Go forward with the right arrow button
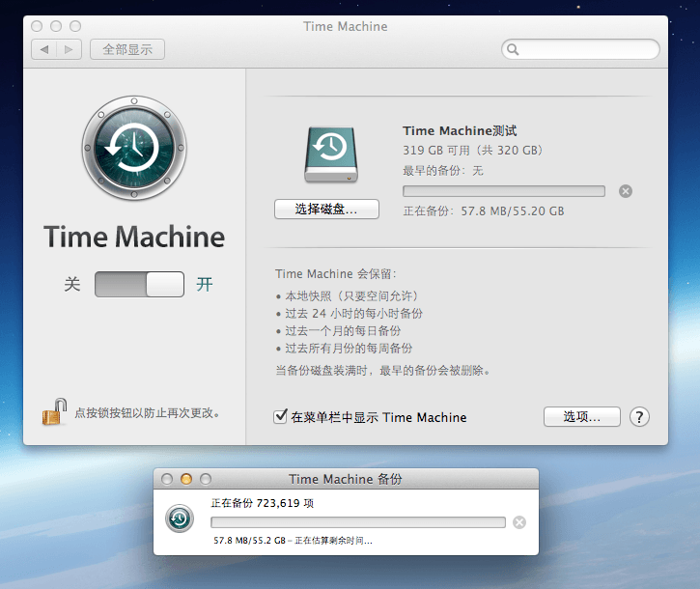 coord(69,49)
